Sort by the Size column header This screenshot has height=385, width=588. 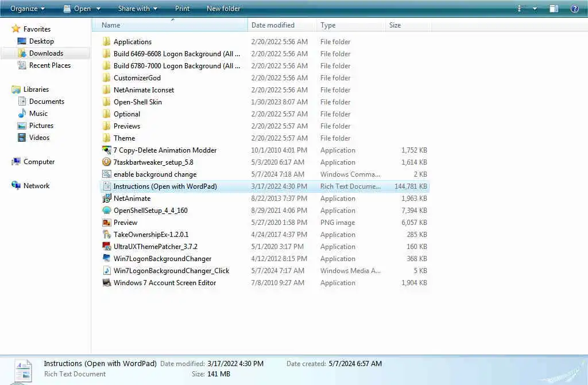tap(408, 25)
